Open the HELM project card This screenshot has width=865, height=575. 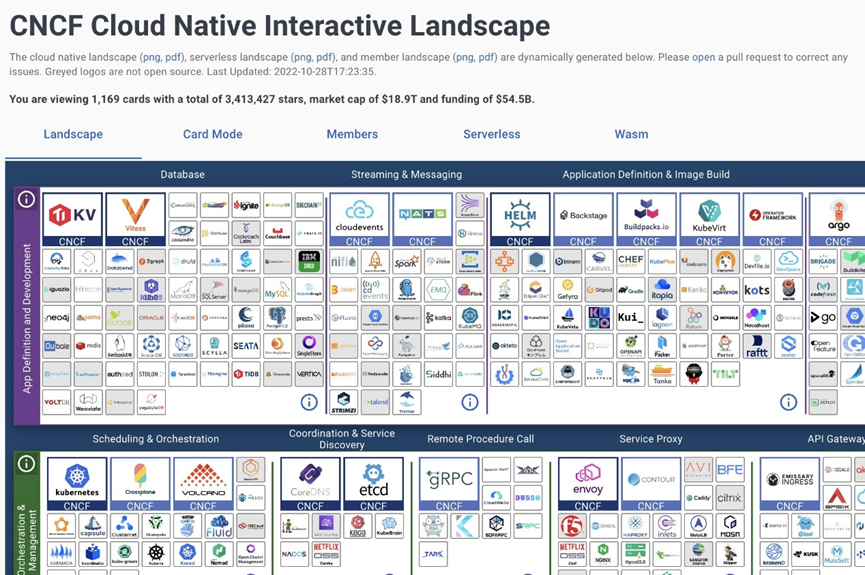[520, 219]
